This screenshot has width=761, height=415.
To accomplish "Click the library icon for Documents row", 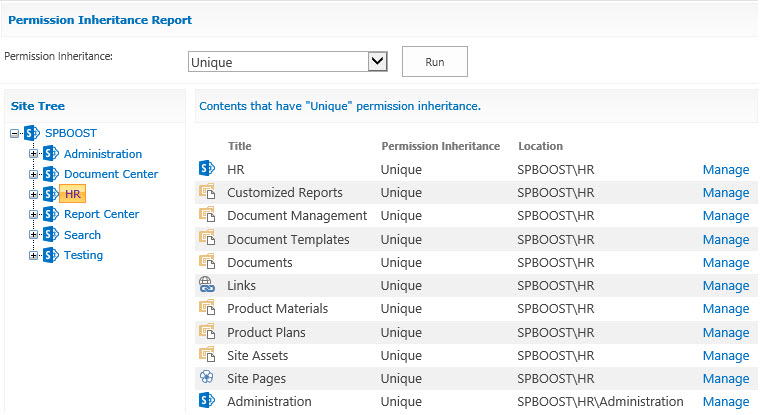I will tap(207, 261).
